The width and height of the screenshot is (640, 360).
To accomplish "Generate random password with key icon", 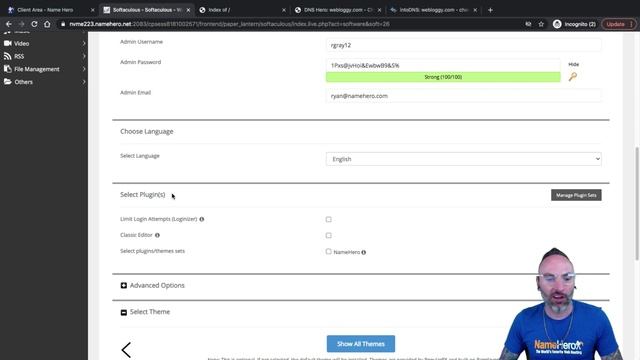I will click(x=573, y=77).
